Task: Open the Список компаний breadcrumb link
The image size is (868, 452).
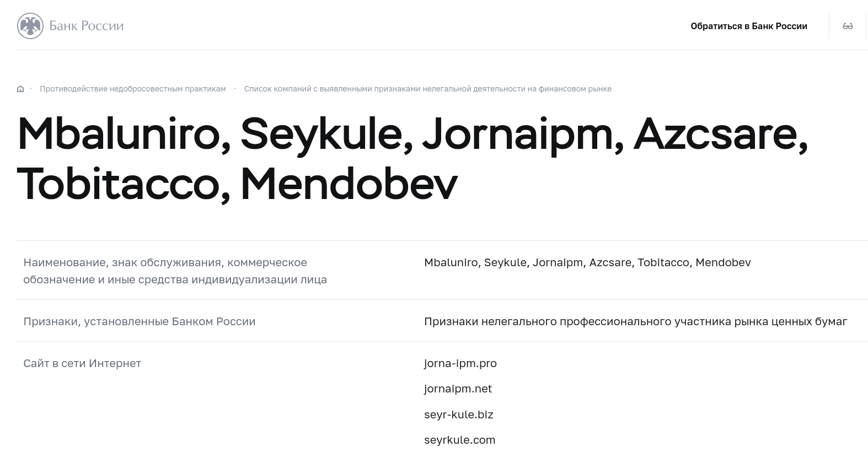Action: 427,89
